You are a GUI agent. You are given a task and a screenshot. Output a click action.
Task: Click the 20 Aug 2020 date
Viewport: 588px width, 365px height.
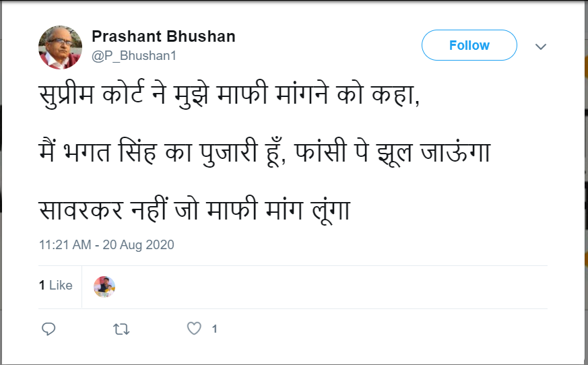(x=138, y=245)
